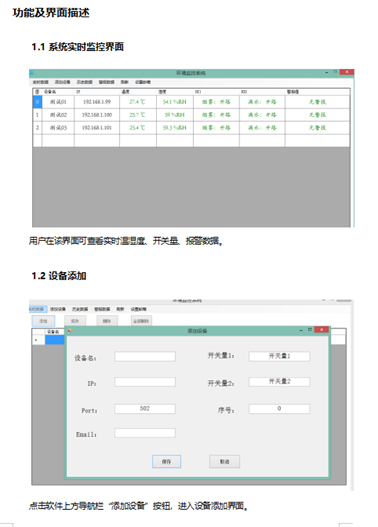Select 警报数据 menu in the lower window
The height and width of the screenshot is (527, 378).
[102, 309]
